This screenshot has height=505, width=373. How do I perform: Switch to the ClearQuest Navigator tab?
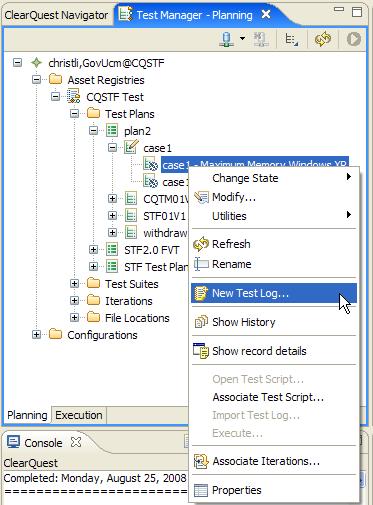pos(56,15)
